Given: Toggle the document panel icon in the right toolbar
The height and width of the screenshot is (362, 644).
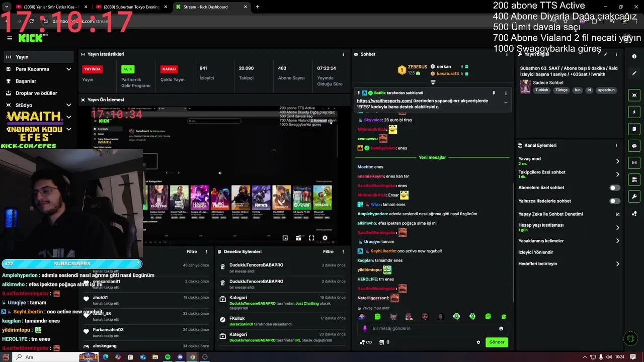Looking at the screenshot, I should [634, 129].
